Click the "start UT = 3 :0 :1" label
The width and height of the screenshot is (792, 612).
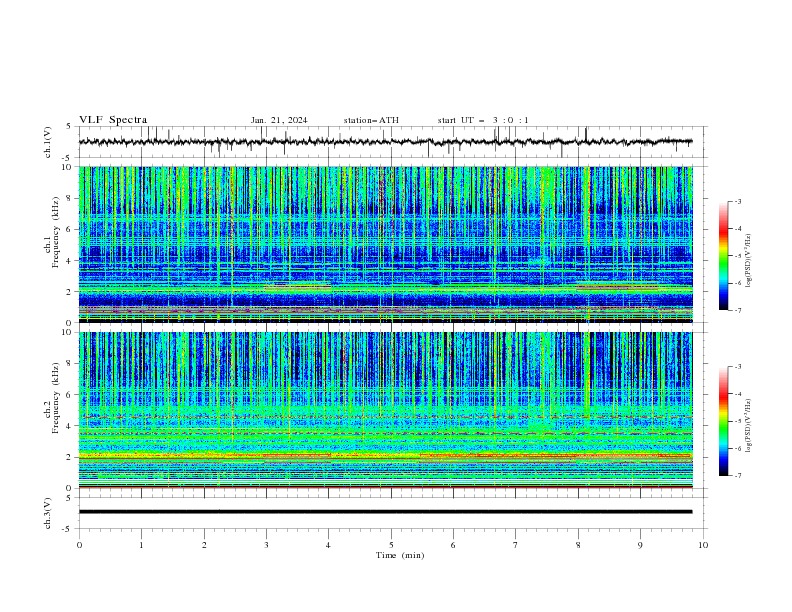point(483,120)
